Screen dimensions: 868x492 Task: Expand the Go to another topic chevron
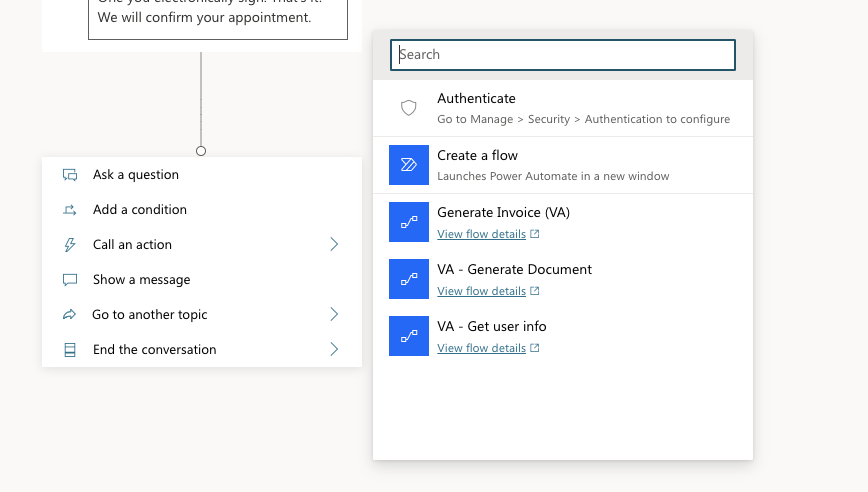click(334, 315)
